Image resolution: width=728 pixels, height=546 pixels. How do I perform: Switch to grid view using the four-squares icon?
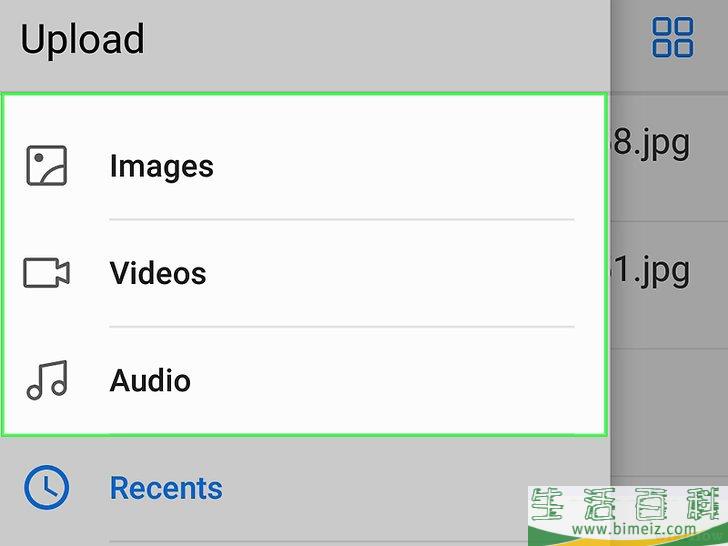673,37
